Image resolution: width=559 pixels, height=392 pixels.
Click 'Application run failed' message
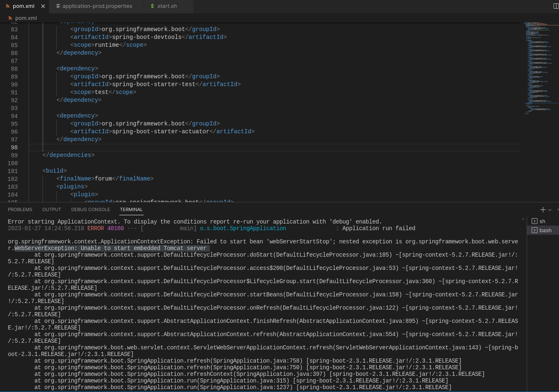(x=379, y=228)
